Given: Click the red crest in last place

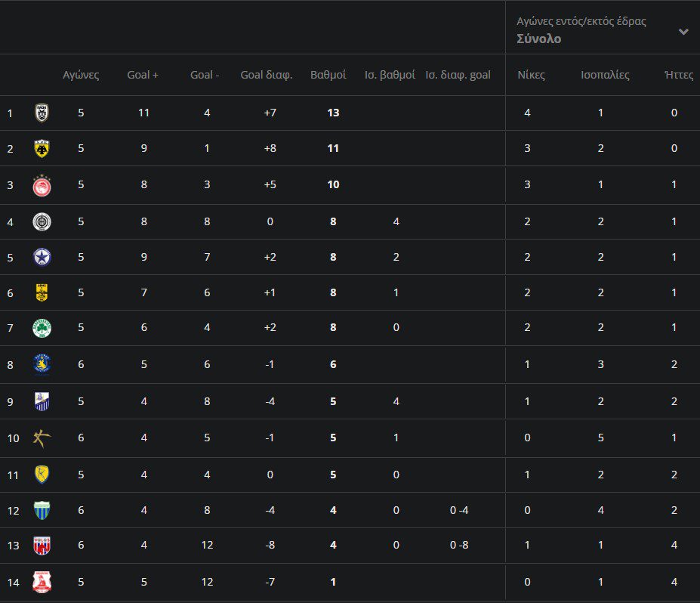Looking at the screenshot, I should [x=42, y=581].
